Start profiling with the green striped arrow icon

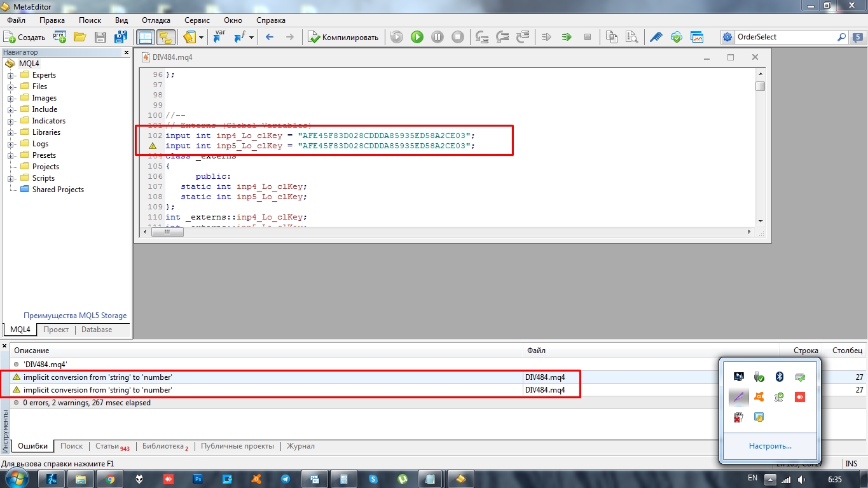click(567, 37)
